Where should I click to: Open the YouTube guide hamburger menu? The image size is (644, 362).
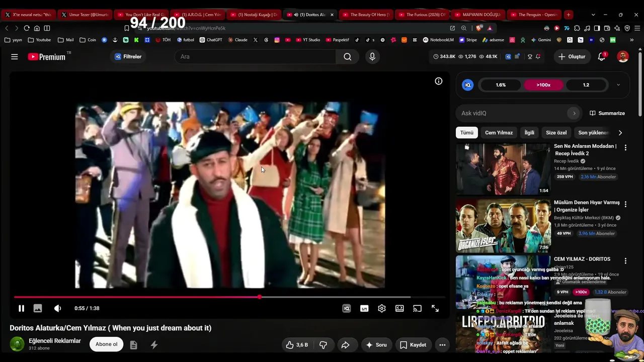pos(15,57)
